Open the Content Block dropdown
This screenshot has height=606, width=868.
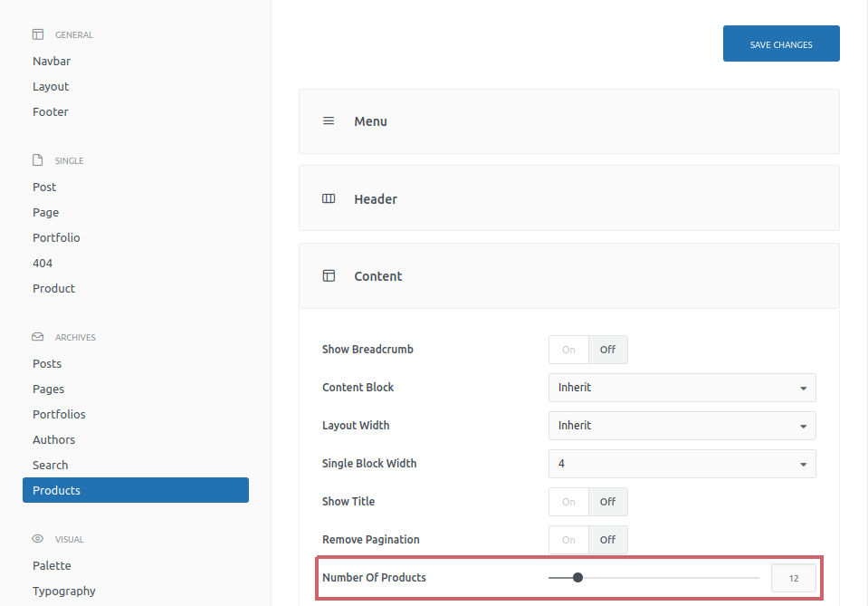(682, 388)
